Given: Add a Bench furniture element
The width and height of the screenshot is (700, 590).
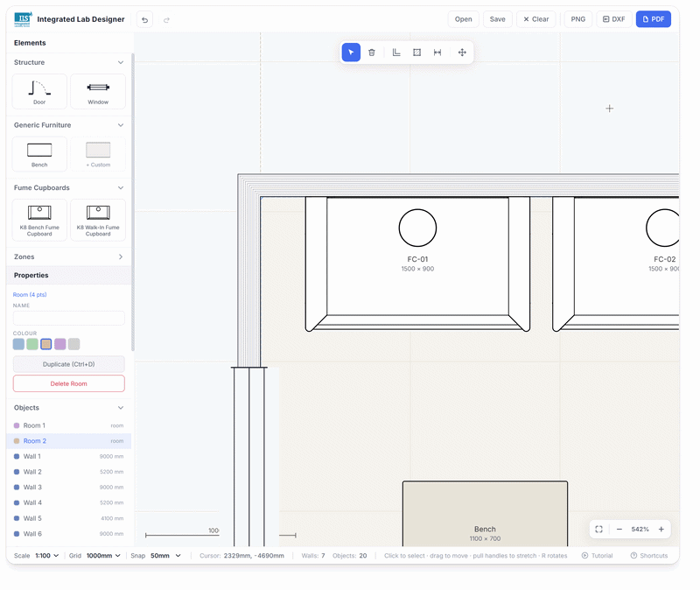Looking at the screenshot, I should click(39, 154).
